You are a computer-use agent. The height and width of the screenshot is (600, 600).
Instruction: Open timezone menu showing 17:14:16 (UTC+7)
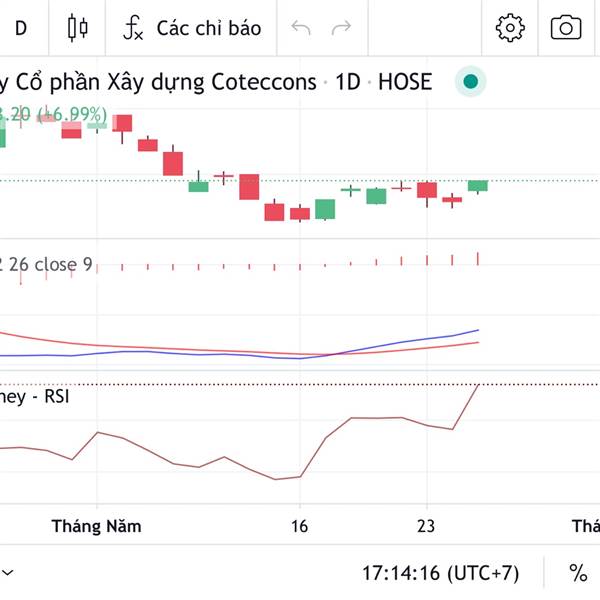pos(440,573)
